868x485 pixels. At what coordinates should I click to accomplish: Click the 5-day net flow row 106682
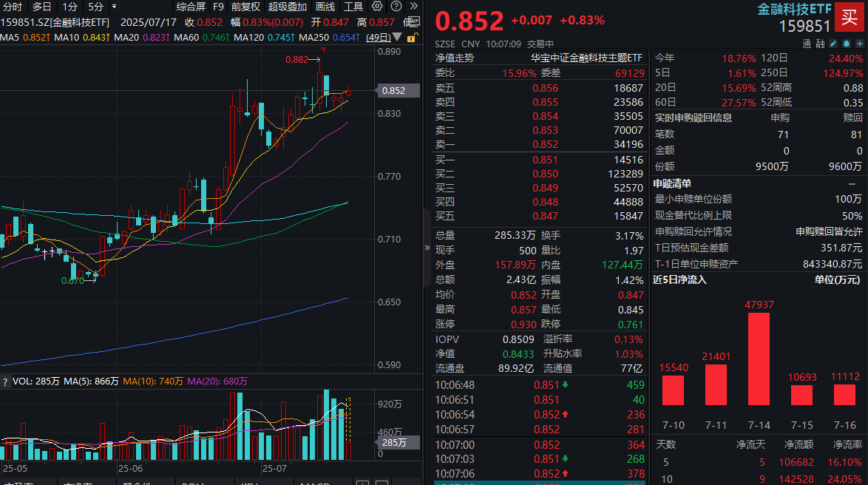pyautogui.click(x=759, y=462)
